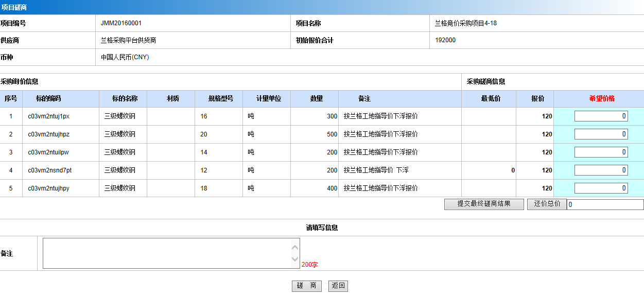Viewport: 644px width, 296px height.
Task: Click the 标的编码 column header
Action: [x=48, y=99]
